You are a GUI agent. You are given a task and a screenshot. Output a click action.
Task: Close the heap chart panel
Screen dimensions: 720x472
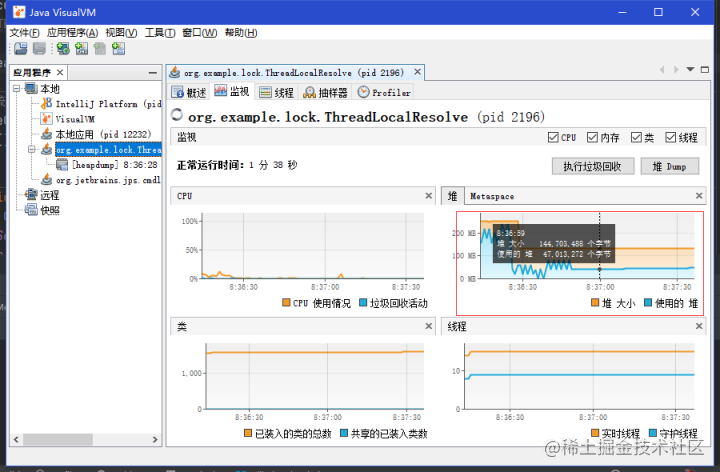[x=699, y=196]
